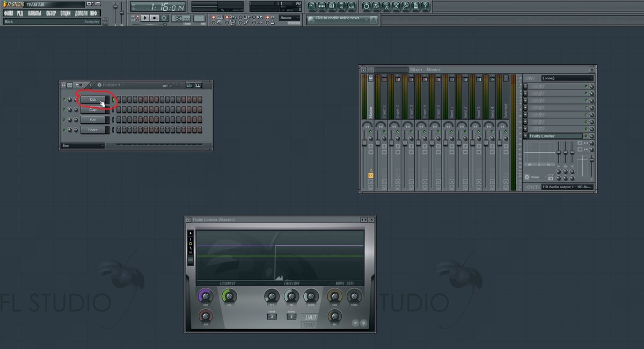Click the Fruity Limiter CEIL knob
This screenshot has height=349, width=644.
point(229,296)
